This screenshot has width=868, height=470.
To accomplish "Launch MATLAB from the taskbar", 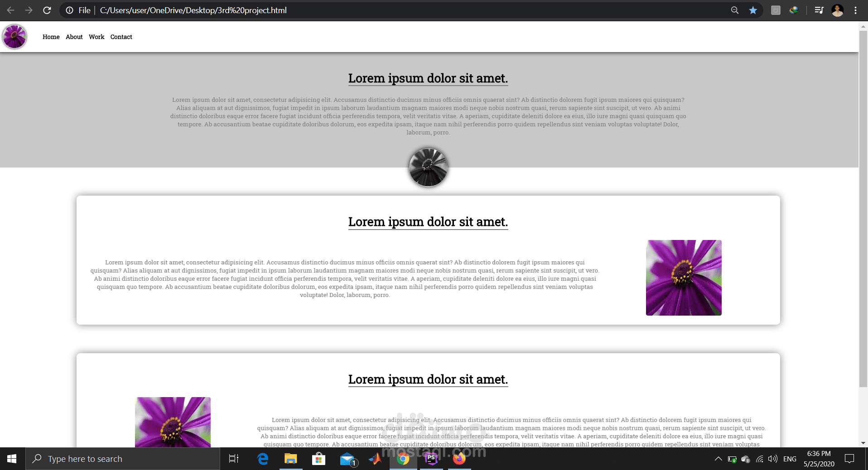I will (375, 459).
